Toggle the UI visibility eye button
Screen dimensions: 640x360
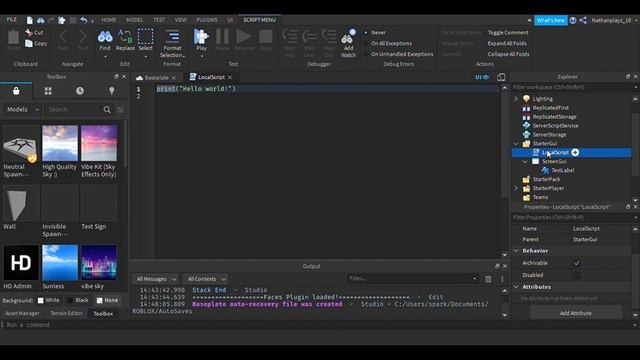482,77
